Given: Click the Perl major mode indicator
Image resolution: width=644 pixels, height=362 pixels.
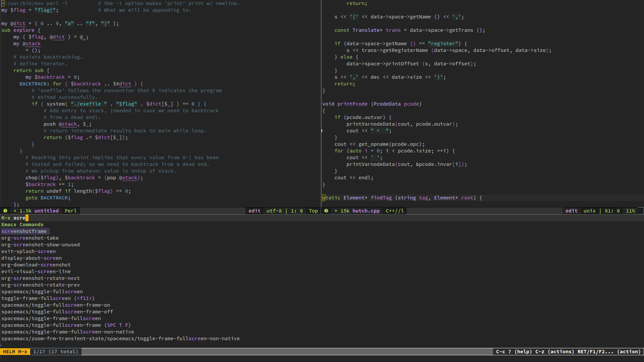Looking at the screenshot, I should click(x=71, y=211).
